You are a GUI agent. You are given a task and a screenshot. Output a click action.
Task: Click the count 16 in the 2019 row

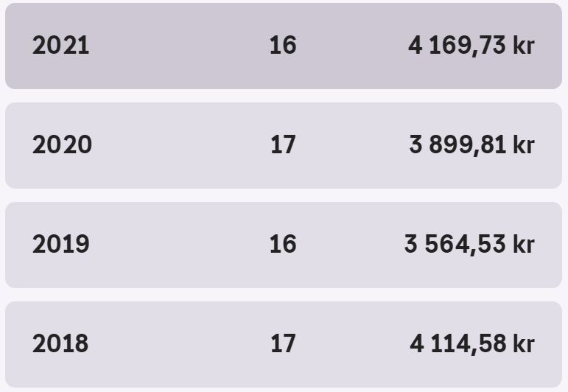click(x=283, y=244)
